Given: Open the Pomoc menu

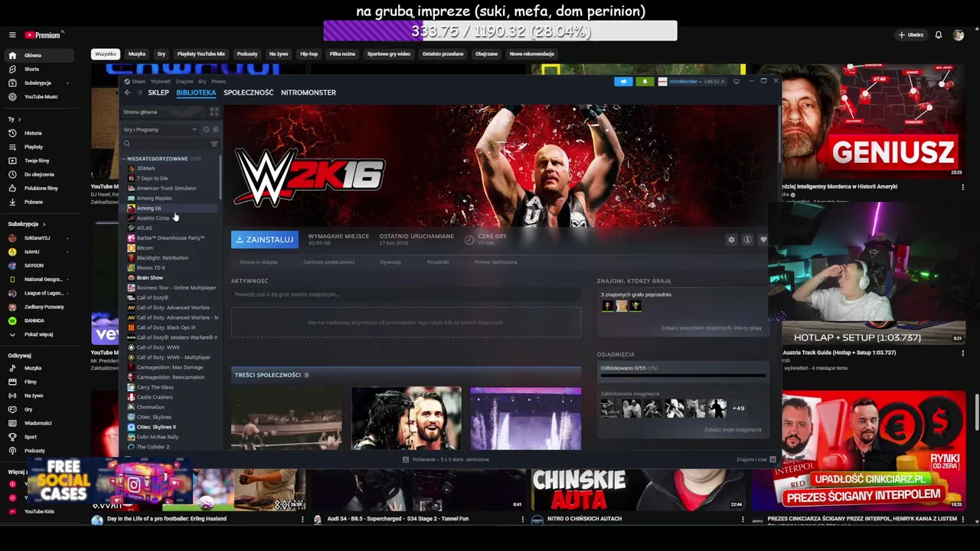Looking at the screenshot, I should click(x=219, y=81).
